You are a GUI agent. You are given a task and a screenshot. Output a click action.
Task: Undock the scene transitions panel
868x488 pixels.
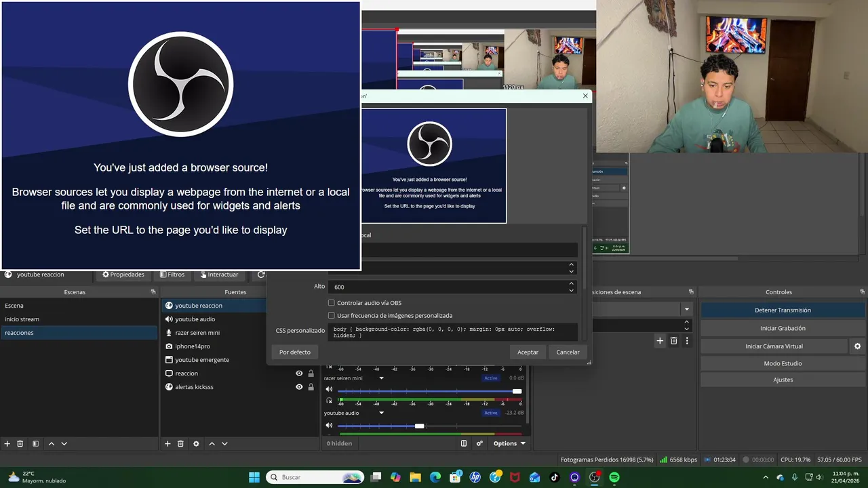point(690,292)
